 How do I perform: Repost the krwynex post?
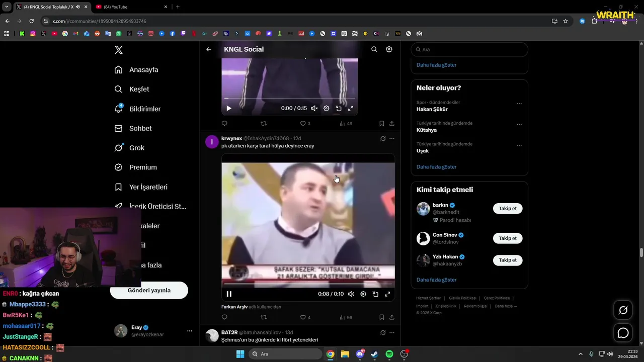(x=263, y=317)
